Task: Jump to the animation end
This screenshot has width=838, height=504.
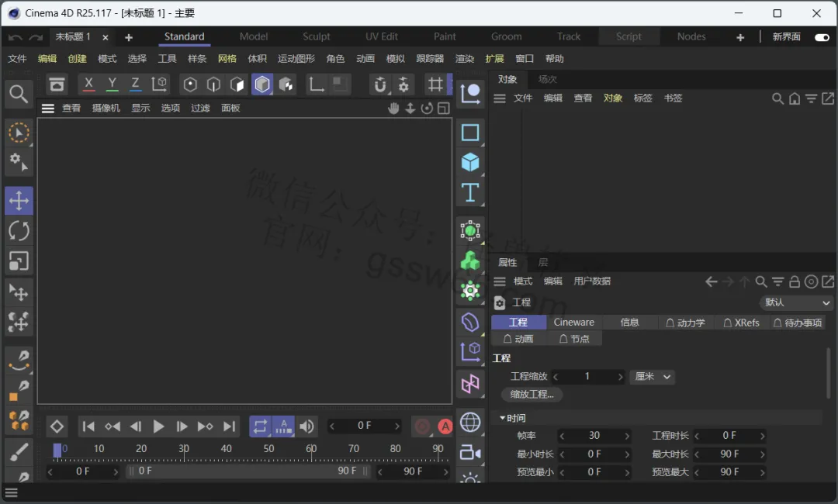Action: (229, 426)
